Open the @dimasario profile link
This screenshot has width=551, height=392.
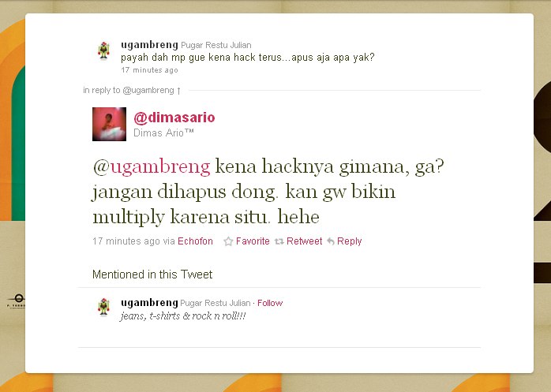click(x=174, y=118)
